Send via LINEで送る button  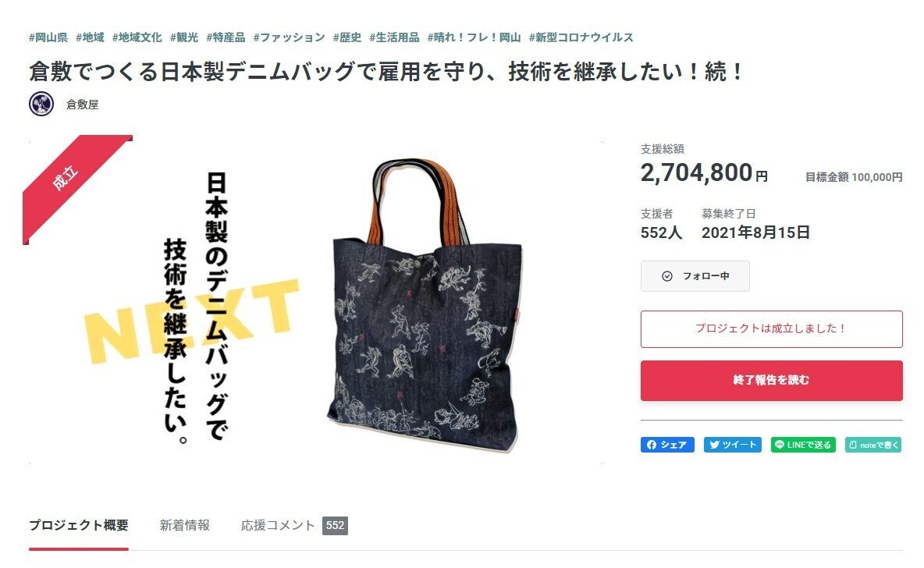803,445
